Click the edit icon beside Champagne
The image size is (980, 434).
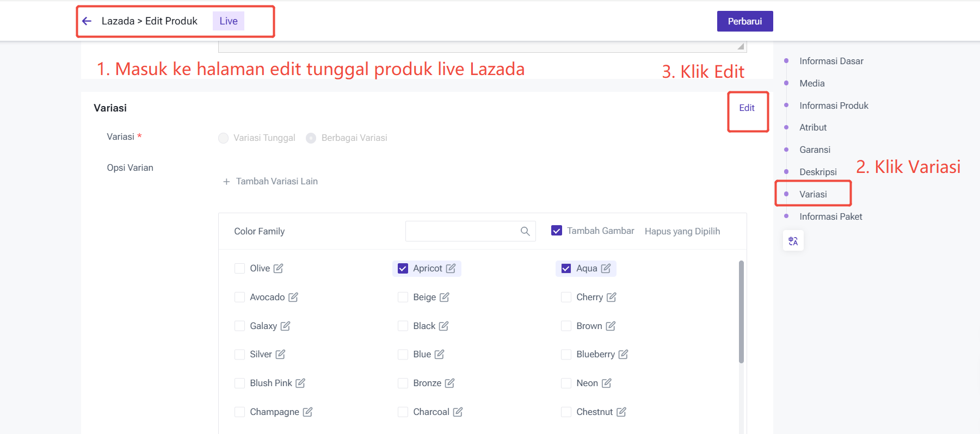click(307, 412)
